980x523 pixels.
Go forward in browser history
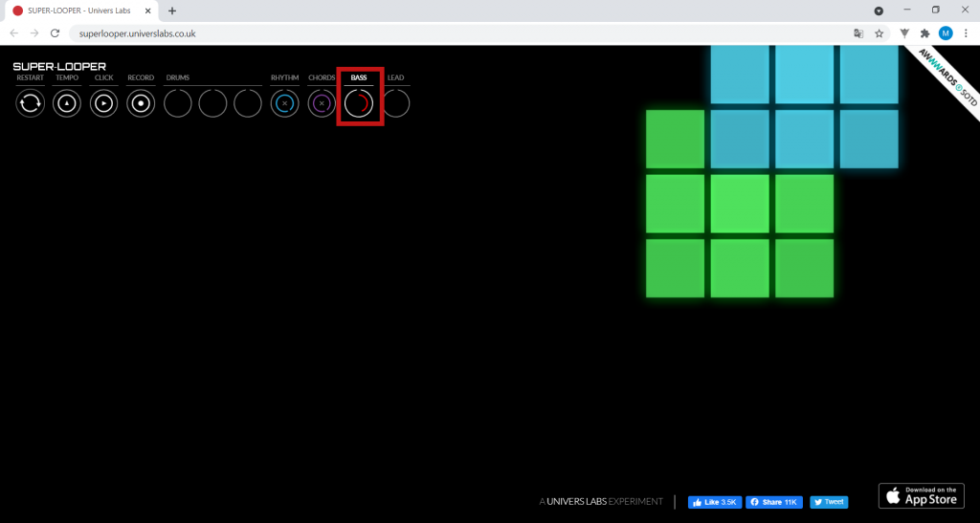[34, 33]
